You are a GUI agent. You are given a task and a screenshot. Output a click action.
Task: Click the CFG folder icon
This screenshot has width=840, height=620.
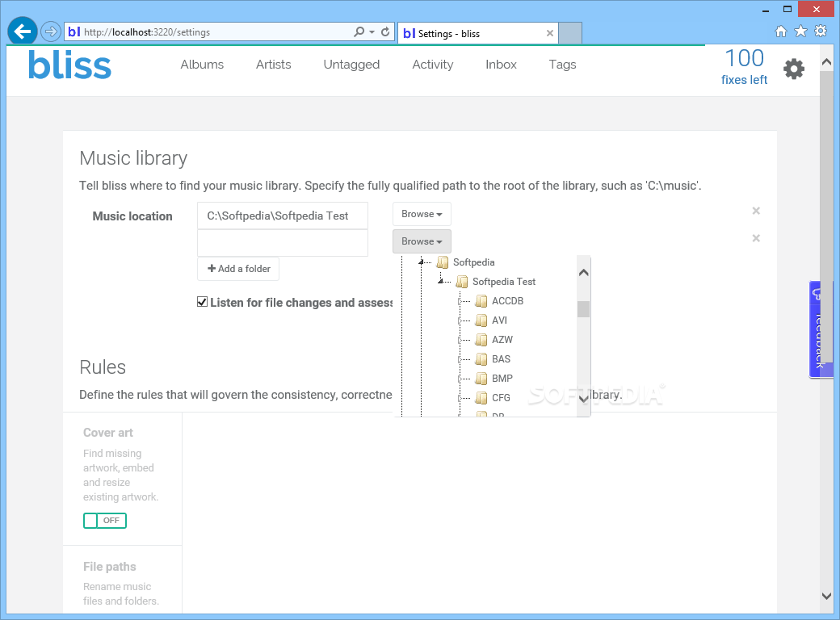[x=481, y=398]
